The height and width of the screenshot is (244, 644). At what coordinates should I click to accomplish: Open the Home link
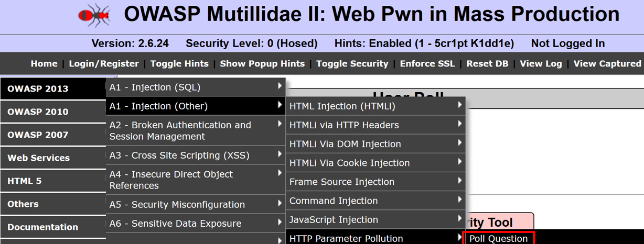pyautogui.click(x=44, y=64)
